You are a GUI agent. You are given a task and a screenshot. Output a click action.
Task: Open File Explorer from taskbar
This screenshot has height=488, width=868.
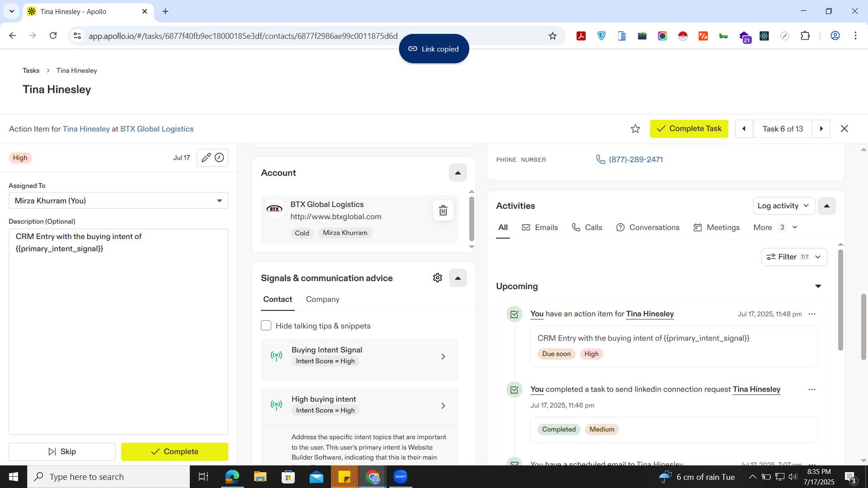260,477
